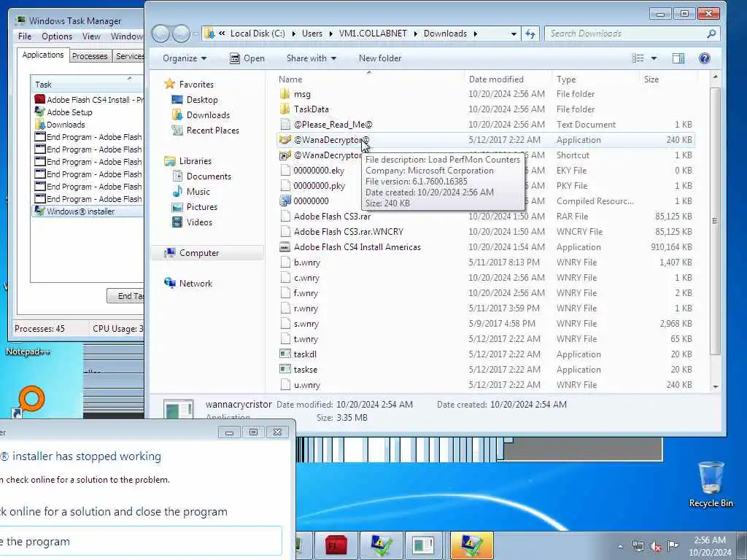Screen dimensions: 747x560
Task: Click the Forward navigation arrow in Explorer
Action: pyautogui.click(x=181, y=34)
